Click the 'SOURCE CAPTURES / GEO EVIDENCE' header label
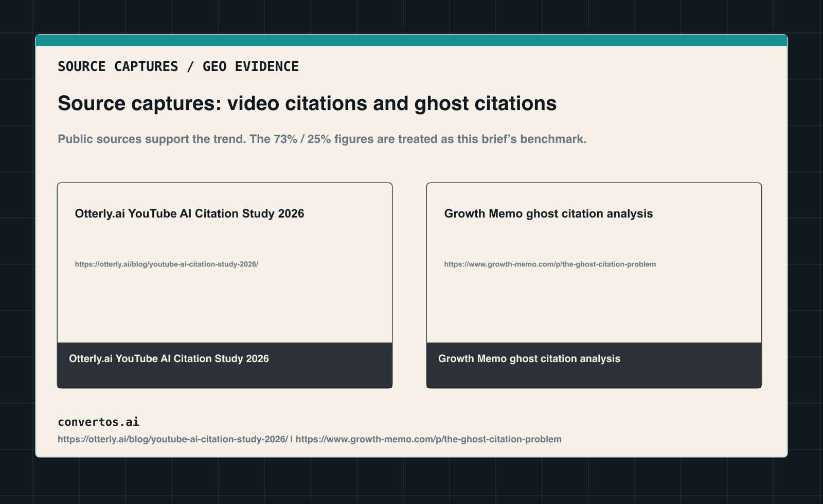 click(178, 67)
